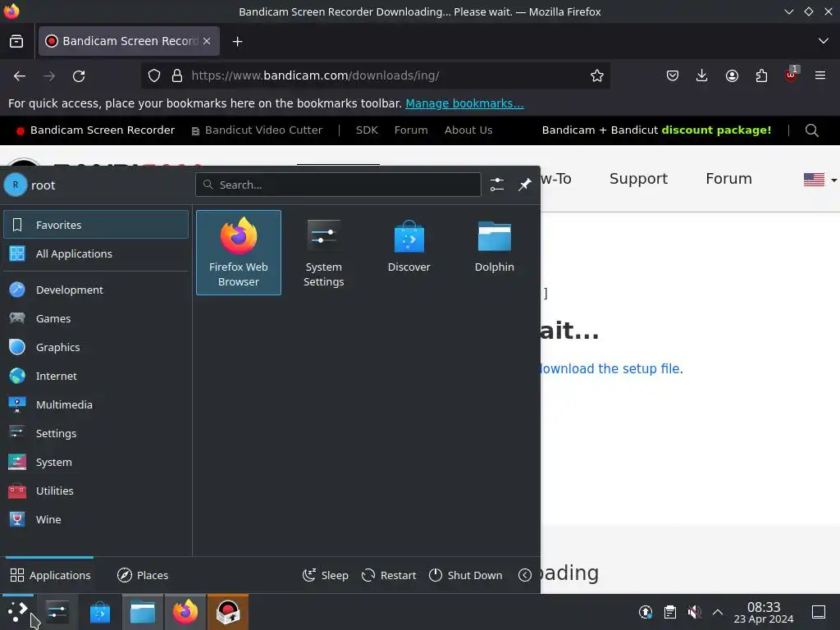Open System Settings from the taskbar
This screenshot has width=840, height=630.
click(57, 612)
